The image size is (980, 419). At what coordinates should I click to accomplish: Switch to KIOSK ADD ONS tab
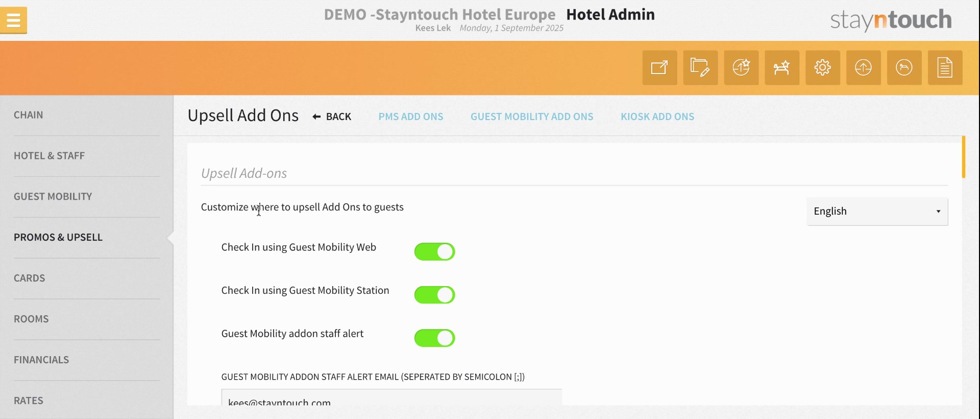point(657,117)
